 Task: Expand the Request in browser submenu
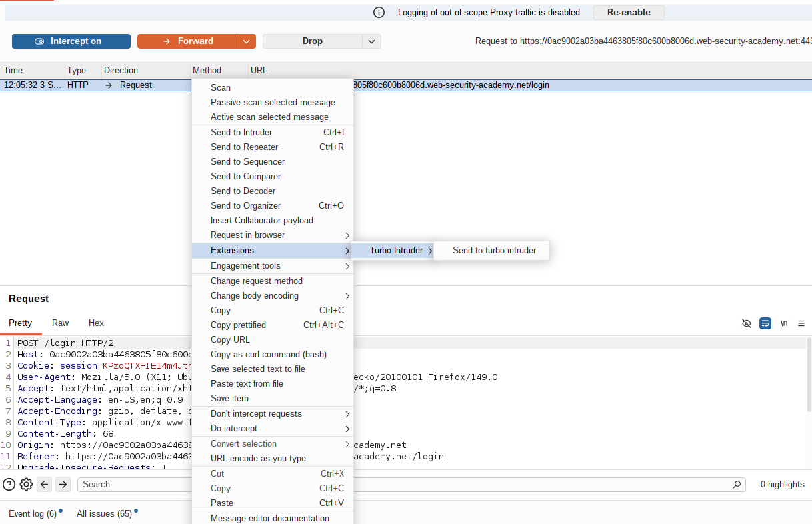coord(273,235)
